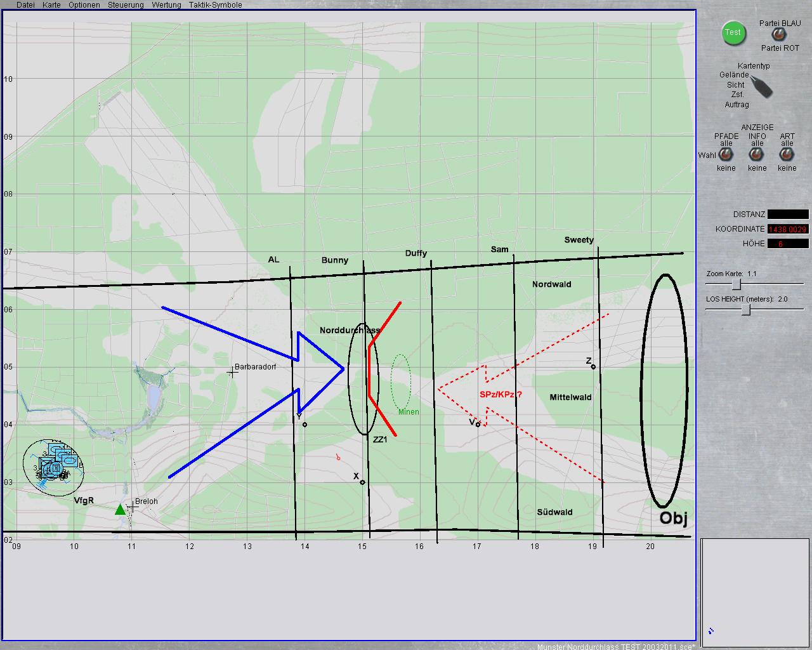The width and height of the screenshot is (812, 650).
Task: Click the LOS HEIGHT slider handle
Action: [x=746, y=309]
